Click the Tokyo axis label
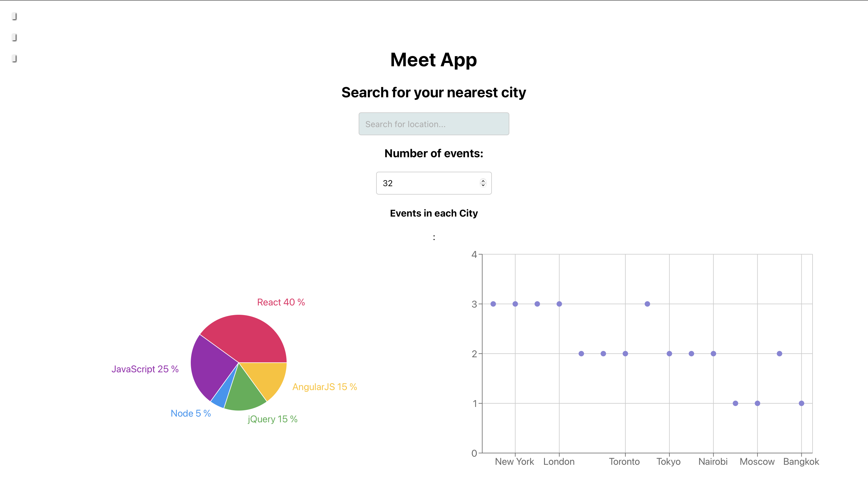Image resolution: width=868 pixels, height=494 pixels. [668, 462]
